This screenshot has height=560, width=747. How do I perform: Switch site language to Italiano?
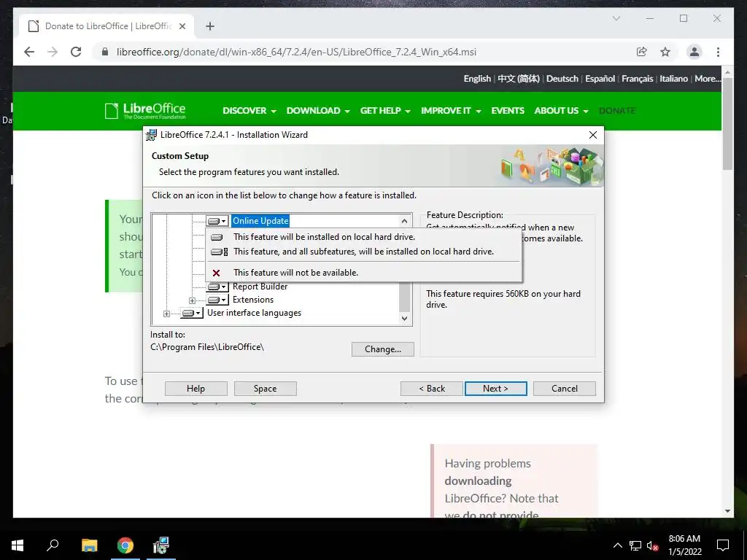673,79
